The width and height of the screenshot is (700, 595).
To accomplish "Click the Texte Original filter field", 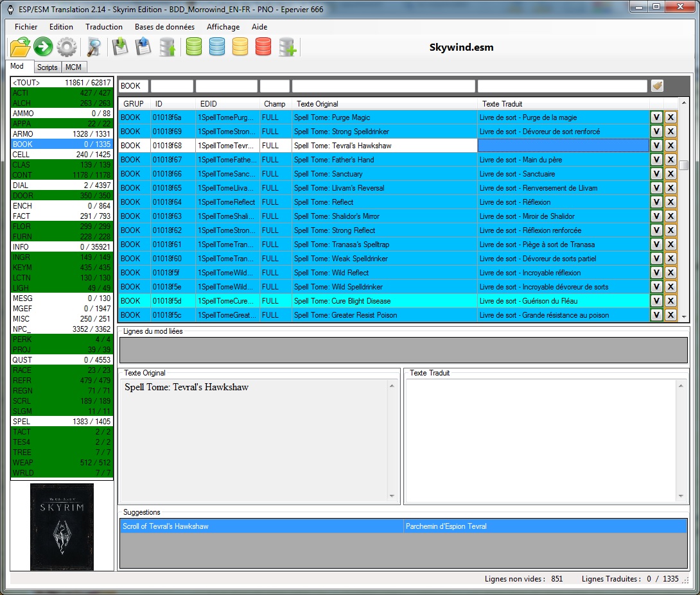I will pyautogui.click(x=383, y=85).
